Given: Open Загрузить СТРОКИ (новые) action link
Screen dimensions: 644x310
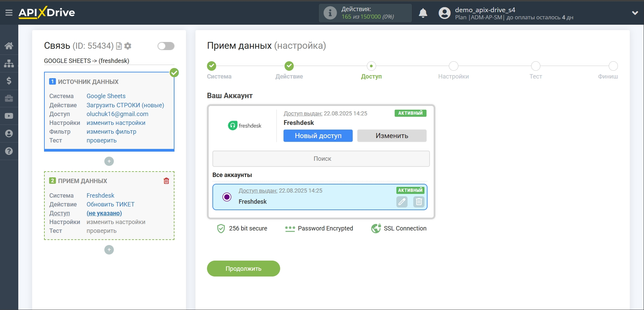Looking at the screenshot, I should 125,105.
